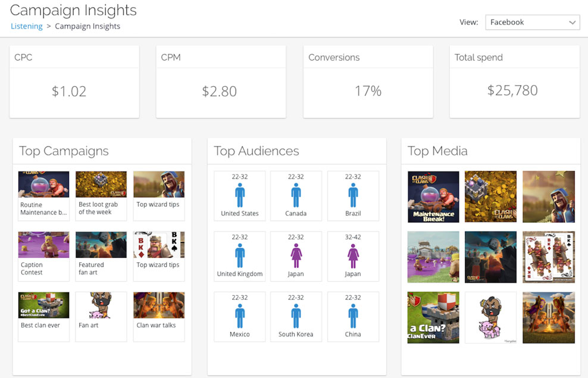This screenshot has width=588, height=378.
Task: View the dark fan art media image
Action: 490,257
